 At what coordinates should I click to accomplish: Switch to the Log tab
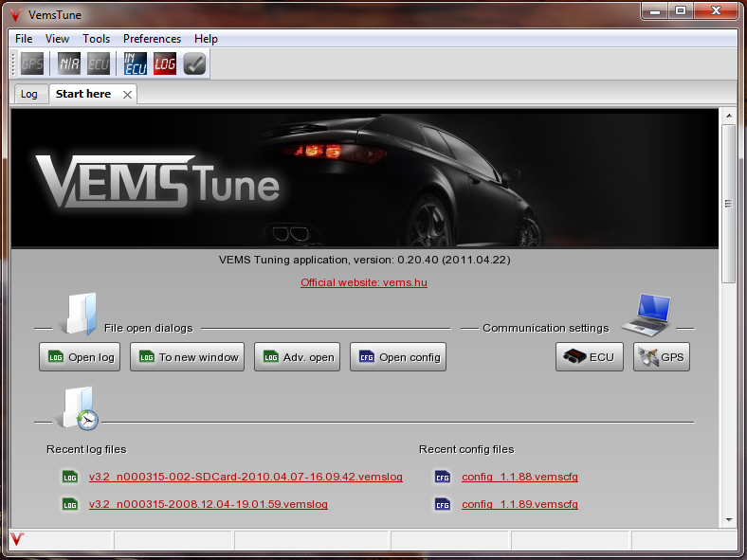click(x=29, y=95)
